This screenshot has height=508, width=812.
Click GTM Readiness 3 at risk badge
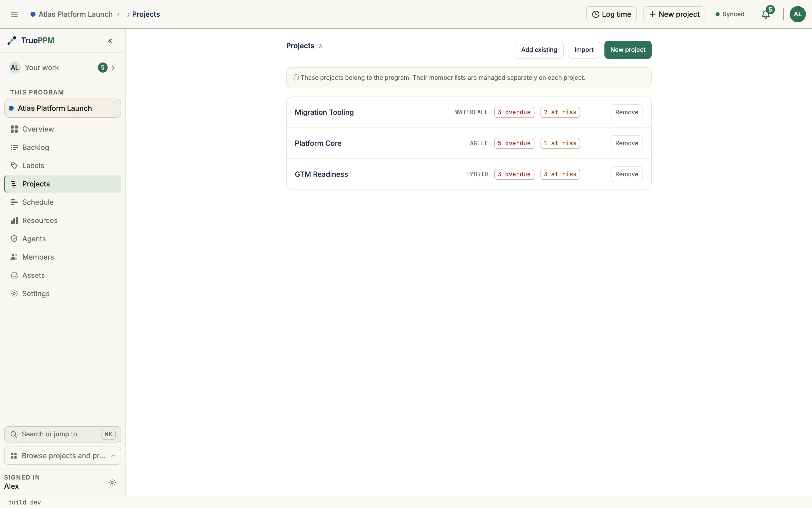(x=560, y=174)
